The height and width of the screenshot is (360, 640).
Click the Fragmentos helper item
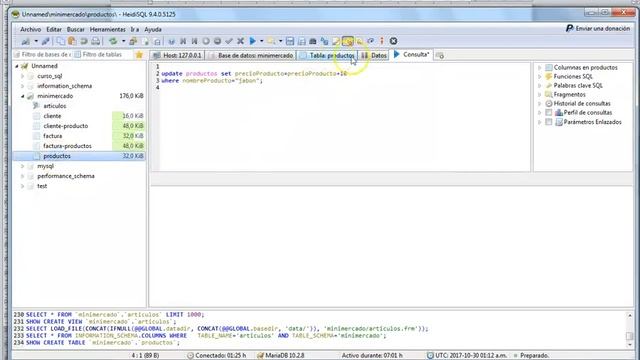pos(569,95)
